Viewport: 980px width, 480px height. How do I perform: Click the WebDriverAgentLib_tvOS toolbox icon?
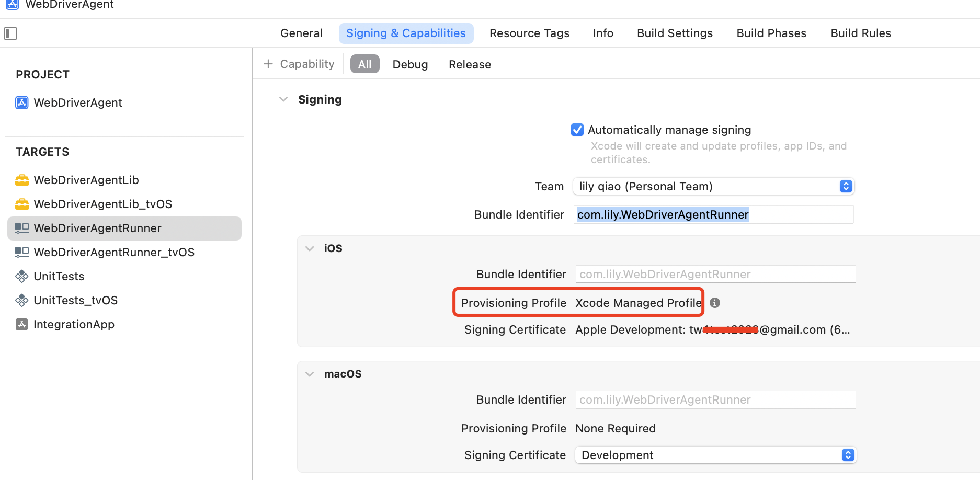point(22,204)
